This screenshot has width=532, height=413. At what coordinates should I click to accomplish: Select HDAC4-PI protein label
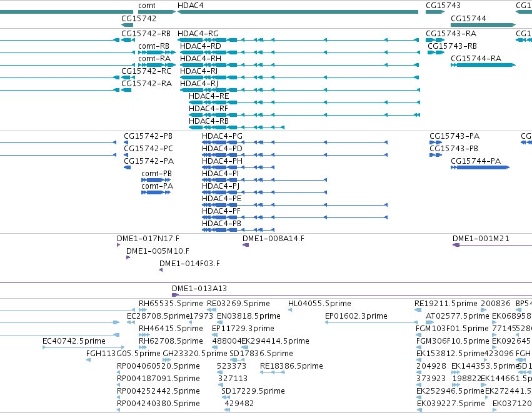point(221,174)
